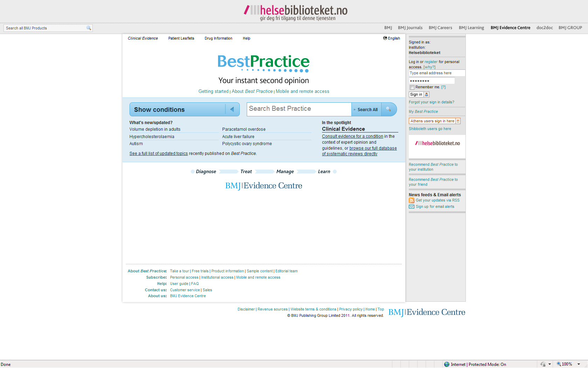Click the Best Practice search magnifier button
This screenshot has width=588, height=368.
coord(389,109)
